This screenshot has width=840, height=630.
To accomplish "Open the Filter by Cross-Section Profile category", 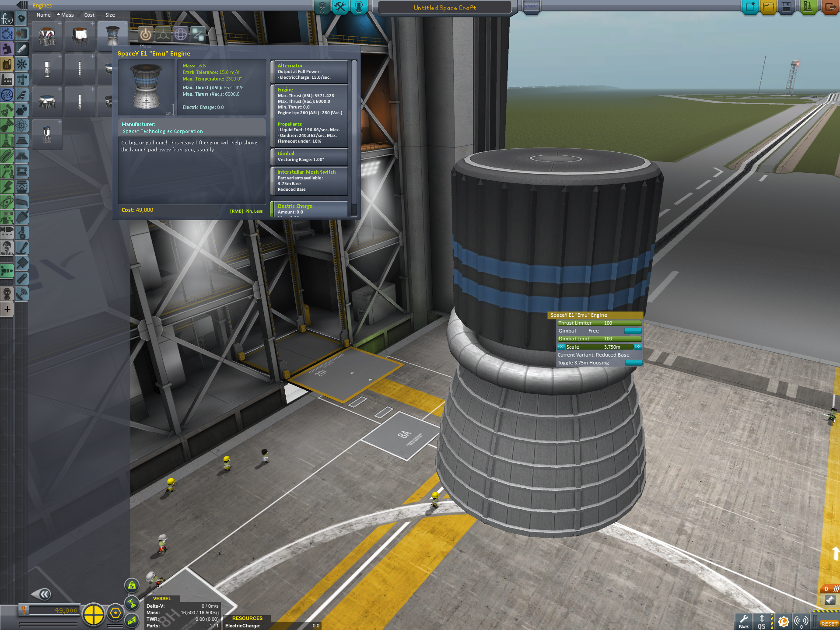I will [7, 34].
